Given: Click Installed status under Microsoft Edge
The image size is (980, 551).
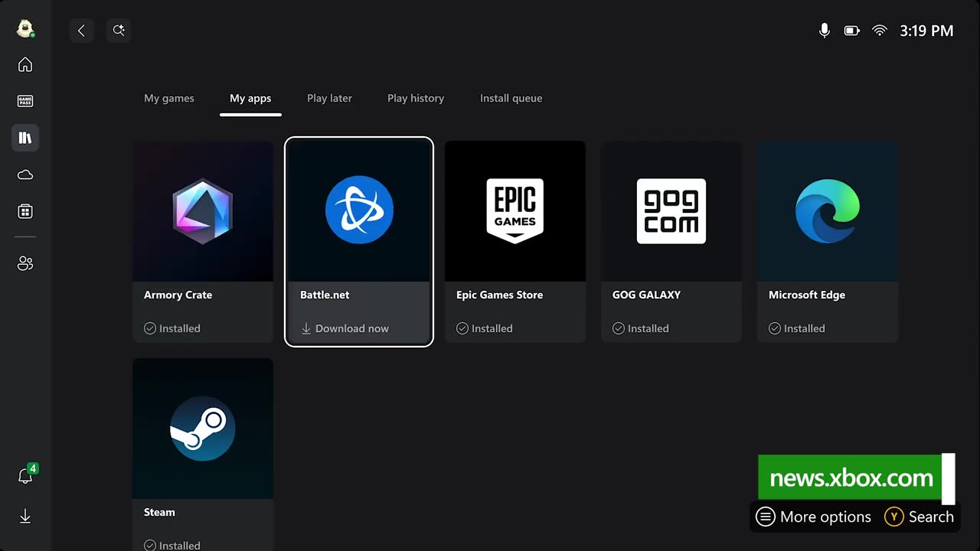Looking at the screenshot, I should (797, 328).
